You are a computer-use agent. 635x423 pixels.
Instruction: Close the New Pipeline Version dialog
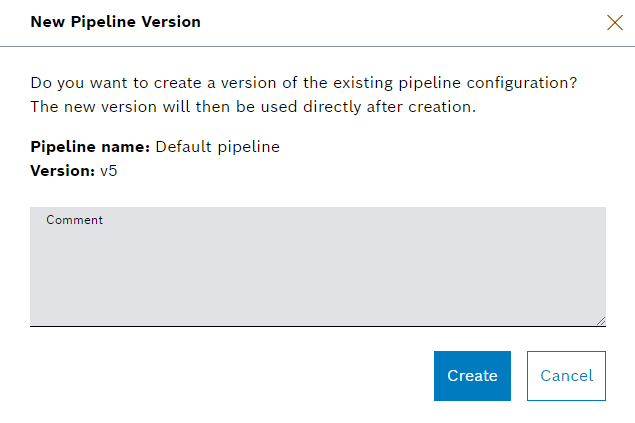pos(614,22)
